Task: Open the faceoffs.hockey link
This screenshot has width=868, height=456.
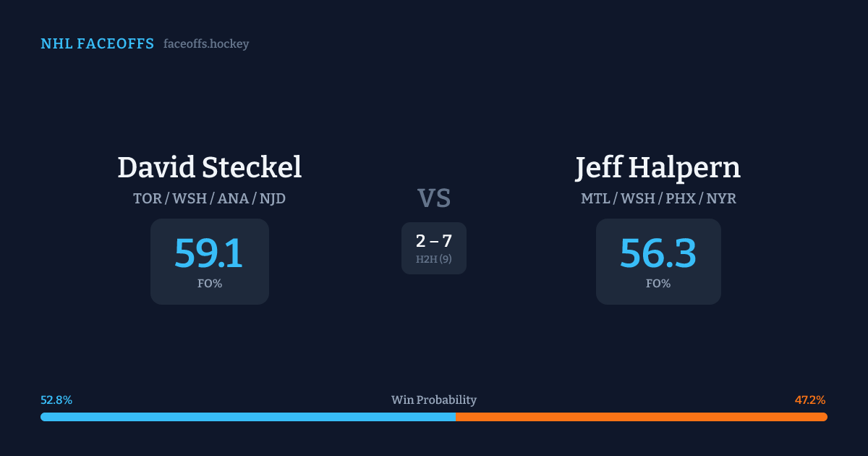Action: click(x=206, y=44)
